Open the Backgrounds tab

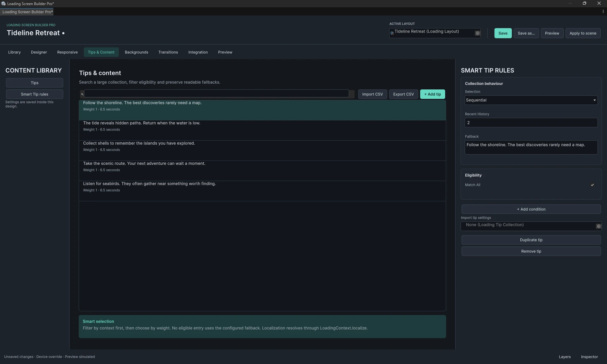pyautogui.click(x=136, y=52)
